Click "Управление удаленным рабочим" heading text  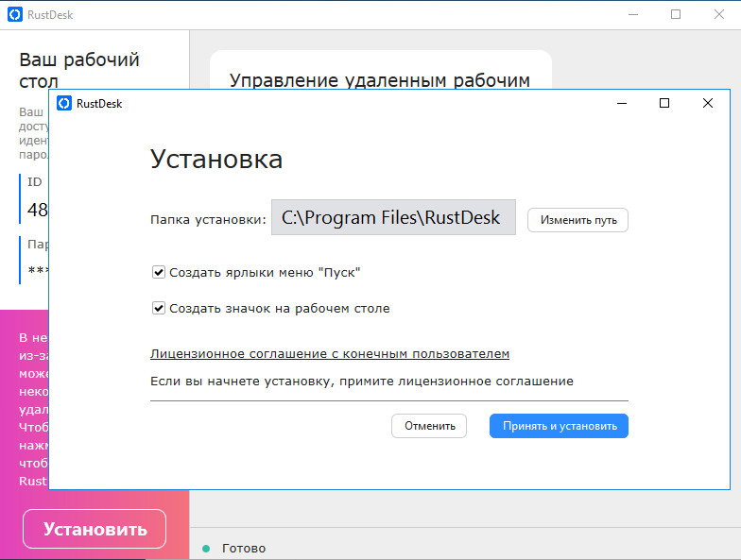(x=380, y=80)
